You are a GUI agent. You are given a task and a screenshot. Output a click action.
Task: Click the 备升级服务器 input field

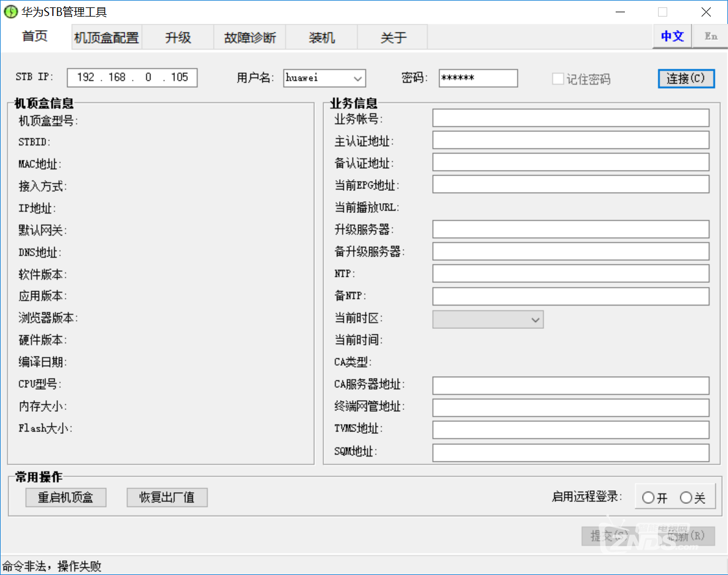coord(571,252)
